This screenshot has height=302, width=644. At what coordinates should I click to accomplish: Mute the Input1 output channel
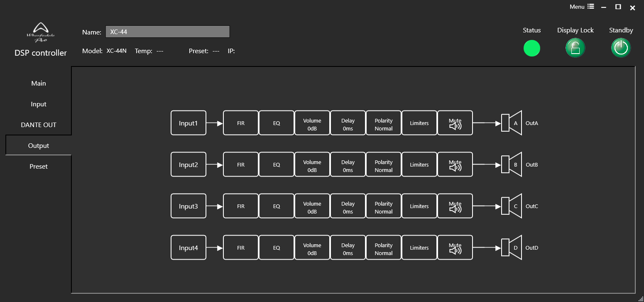[455, 123]
